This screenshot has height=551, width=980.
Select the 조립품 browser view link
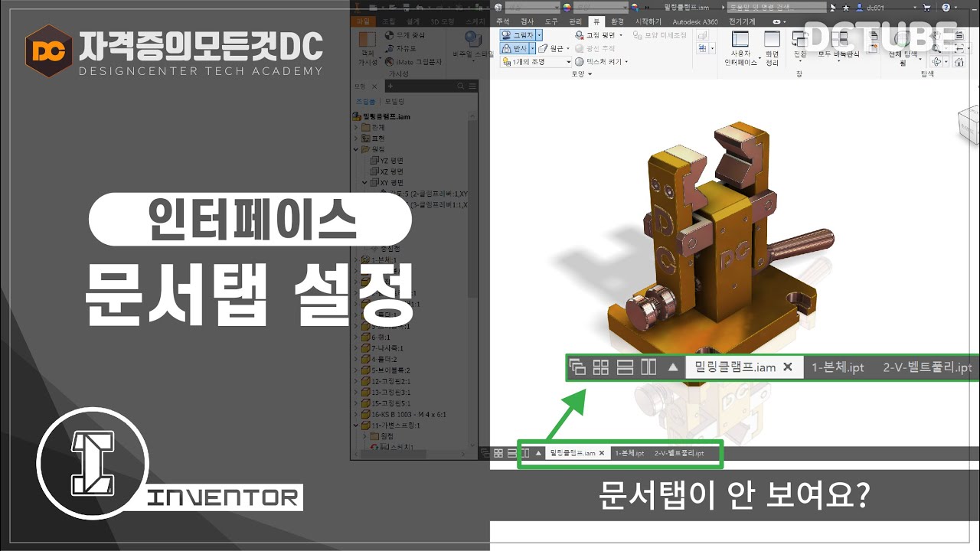click(365, 101)
